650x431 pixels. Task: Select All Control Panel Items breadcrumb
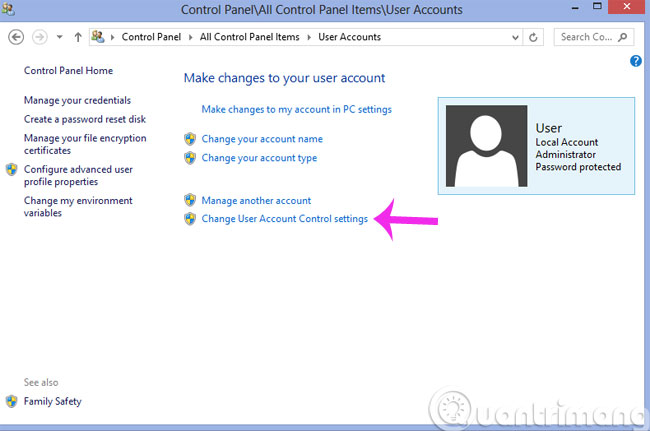click(x=250, y=37)
